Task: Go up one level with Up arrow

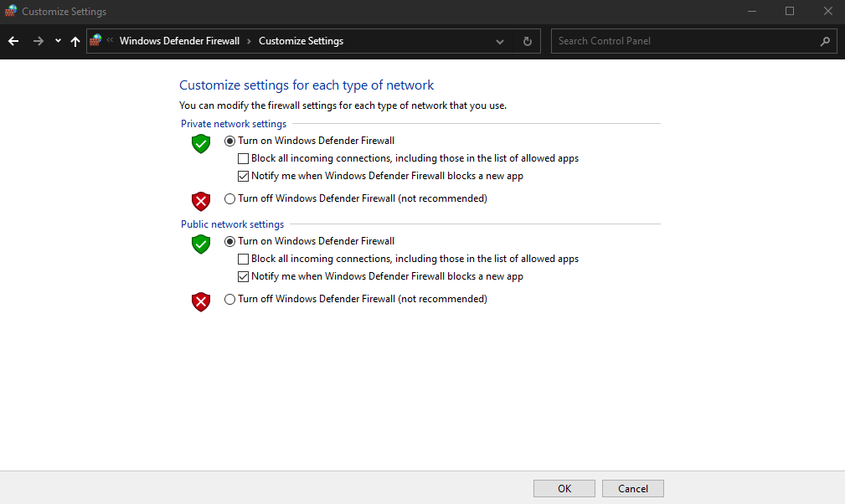Action: click(x=75, y=41)
